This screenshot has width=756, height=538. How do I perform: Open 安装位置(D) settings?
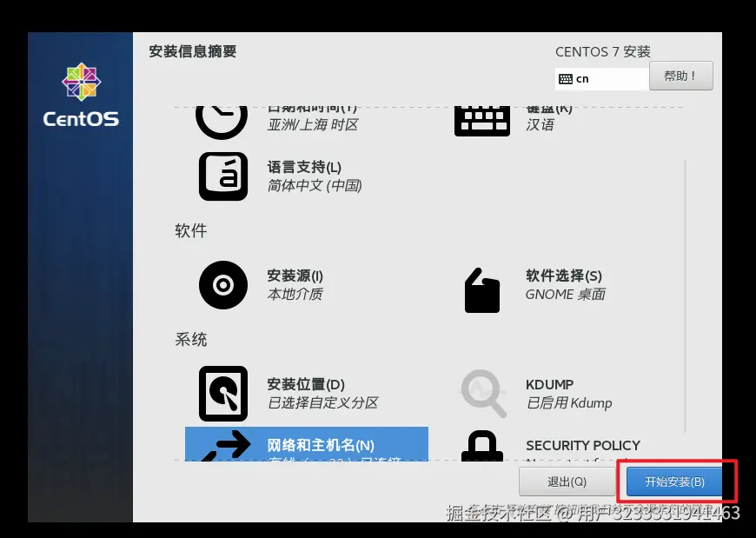[x=306, y=384]
